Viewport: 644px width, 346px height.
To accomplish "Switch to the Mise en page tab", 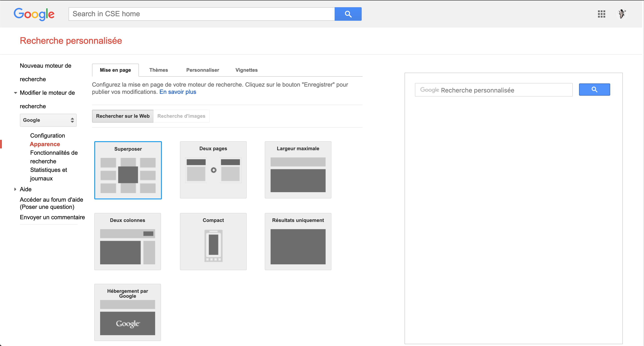I will [x=115, y=70].
